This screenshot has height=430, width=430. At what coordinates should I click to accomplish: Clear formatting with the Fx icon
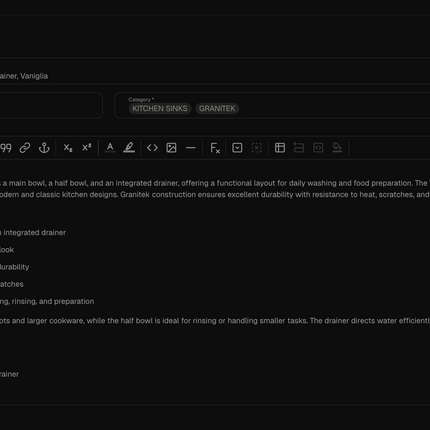[x=215, y=148]
